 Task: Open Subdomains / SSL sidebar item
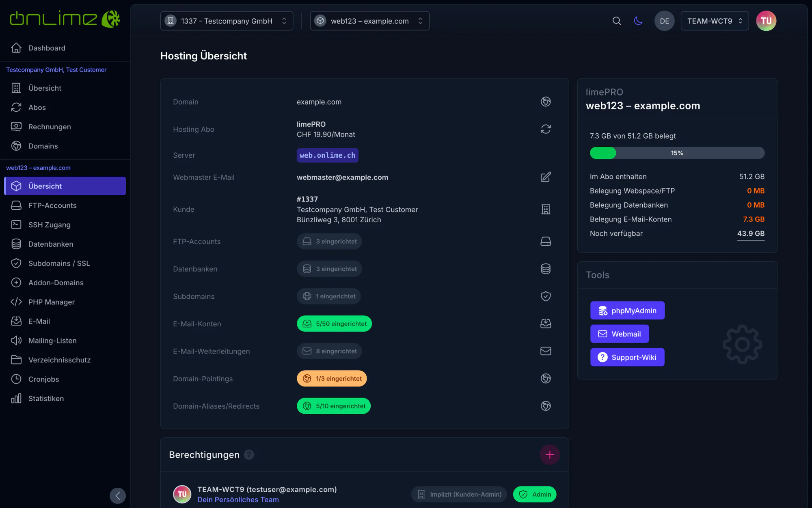65,263
